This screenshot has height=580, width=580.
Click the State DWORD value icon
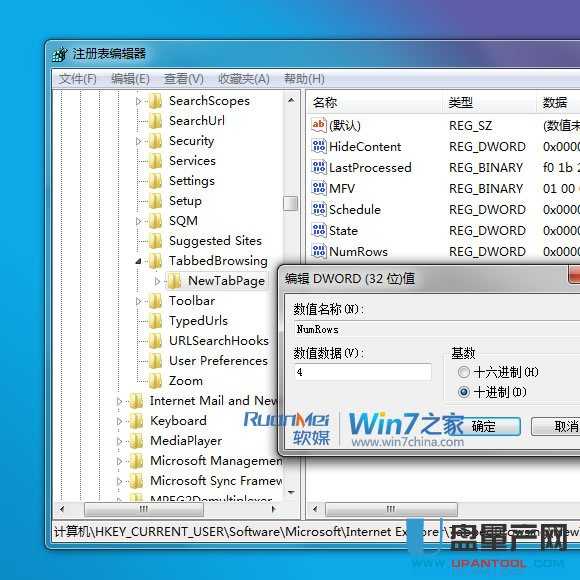pos(319,230)
